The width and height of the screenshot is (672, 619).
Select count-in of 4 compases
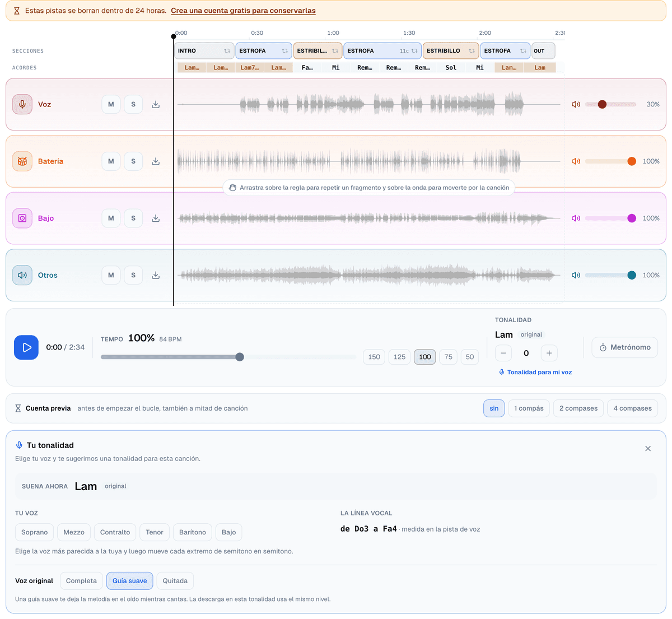coord(632,408)
